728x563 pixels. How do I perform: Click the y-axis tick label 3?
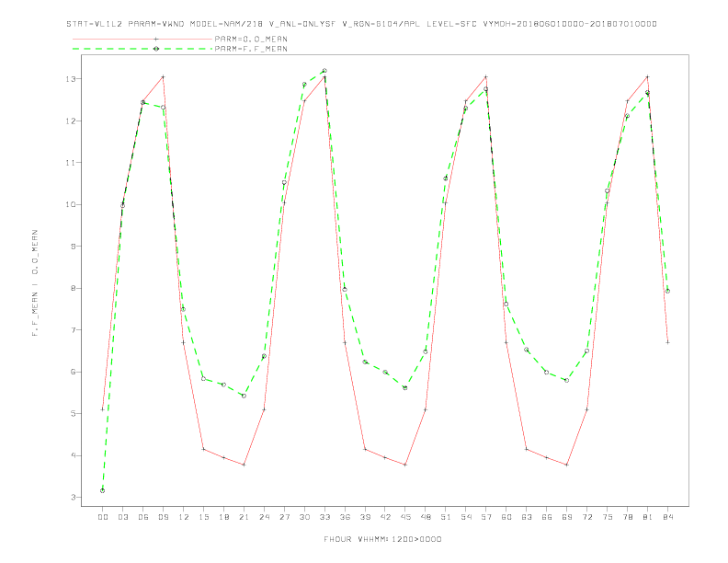click(73, 497)
